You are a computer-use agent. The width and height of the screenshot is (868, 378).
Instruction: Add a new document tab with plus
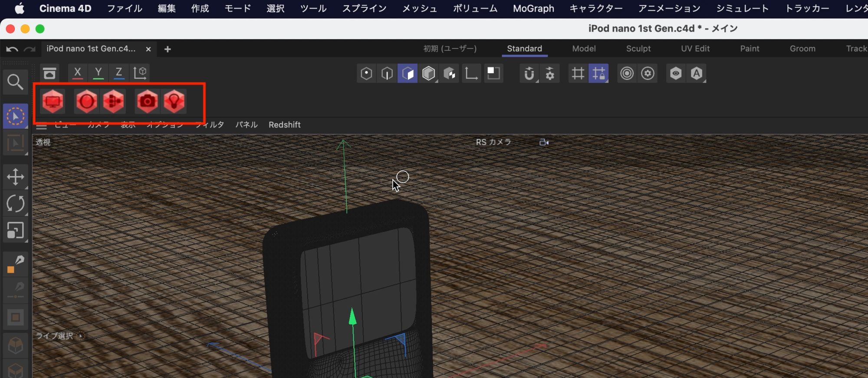(168, 49)
